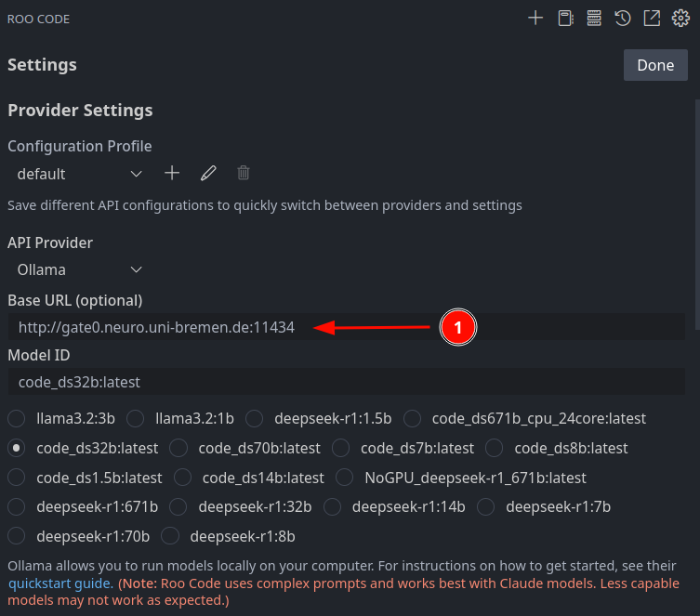This screenshot has width=700, height=616.
Task: Open the quickstart guide link
Action: 60,583
